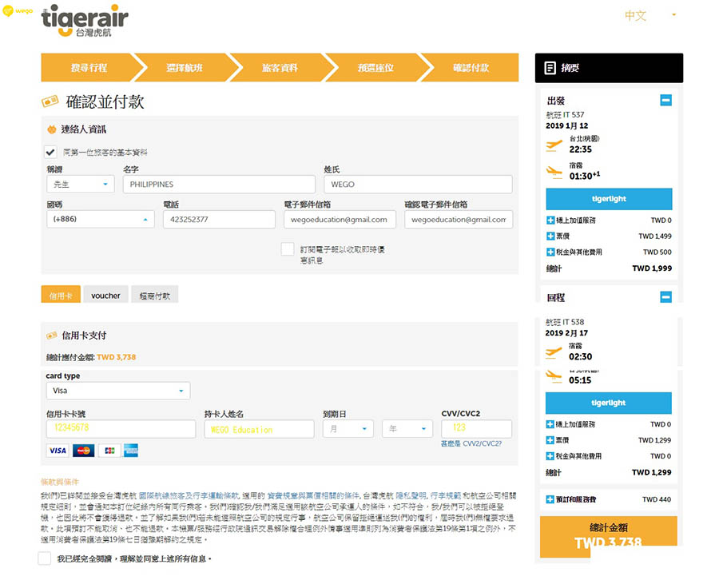Click the tigerair logo
Screen dimensions: 719x588
(x=85, y=20)
